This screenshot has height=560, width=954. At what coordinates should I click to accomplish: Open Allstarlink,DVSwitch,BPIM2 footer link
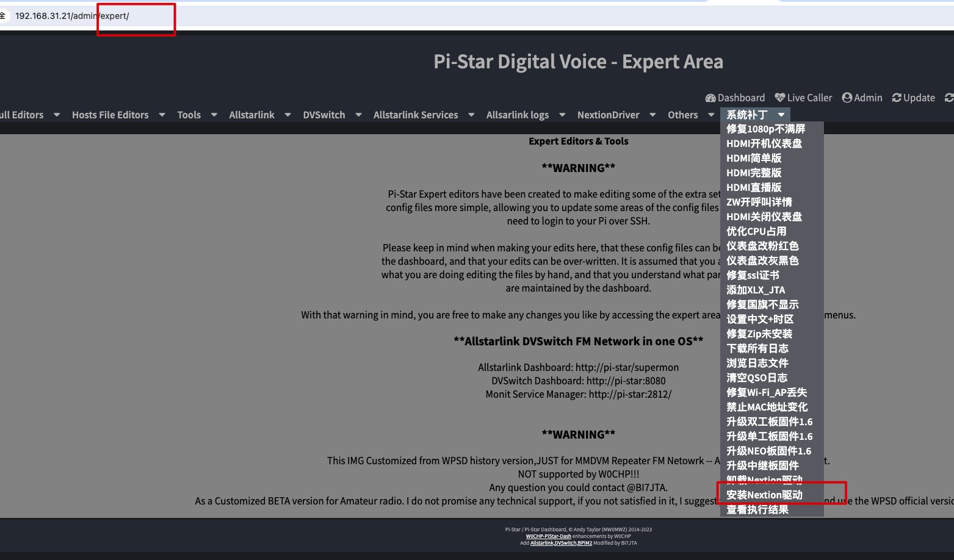(x=561, y=543)
